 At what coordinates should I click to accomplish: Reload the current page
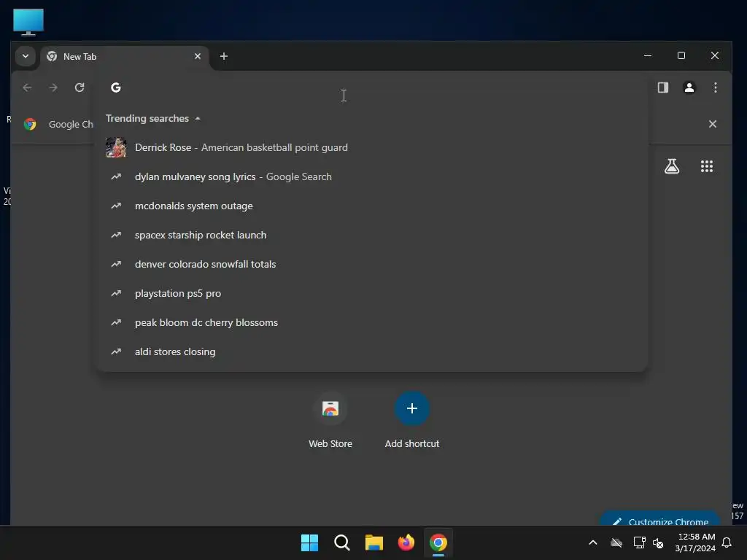click(x=80, y=87)
